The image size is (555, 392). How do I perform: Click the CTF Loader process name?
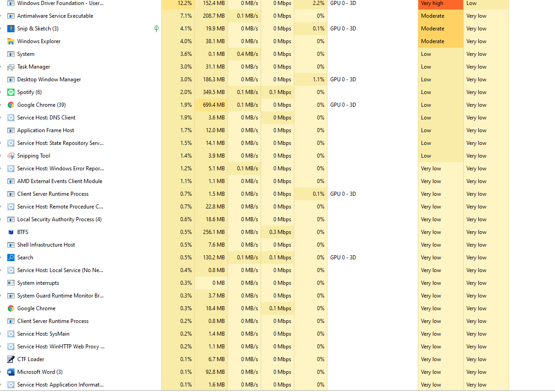click(x=30, y=359)
